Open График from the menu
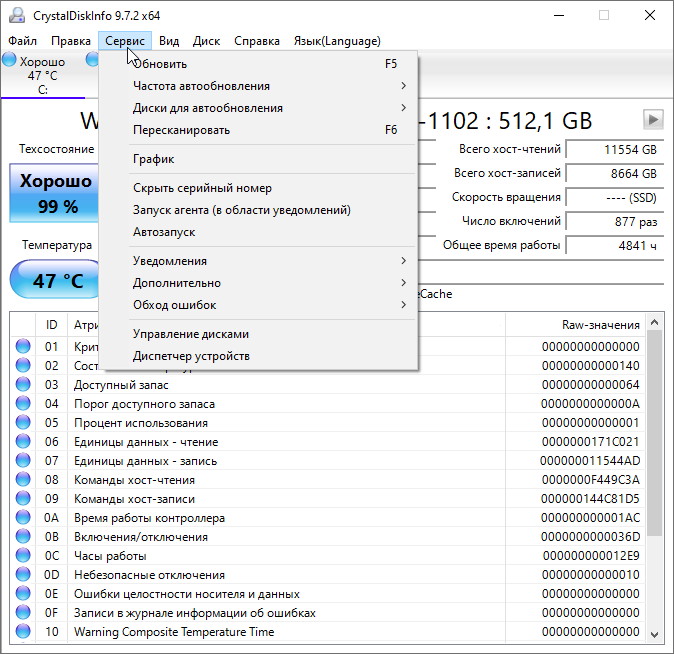674x654 pixels. pos(258,159)
